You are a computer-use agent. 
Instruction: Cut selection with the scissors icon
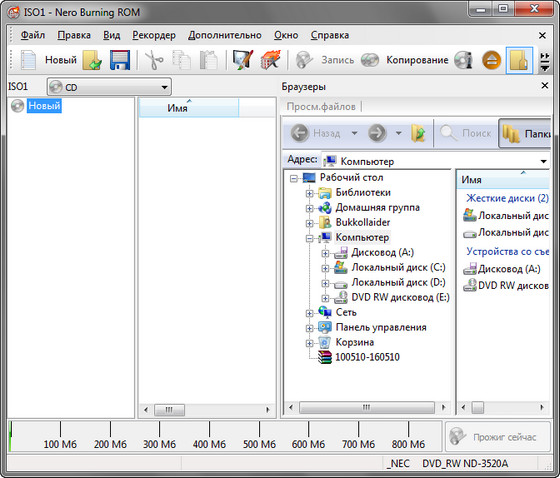(x=154, y=60)
